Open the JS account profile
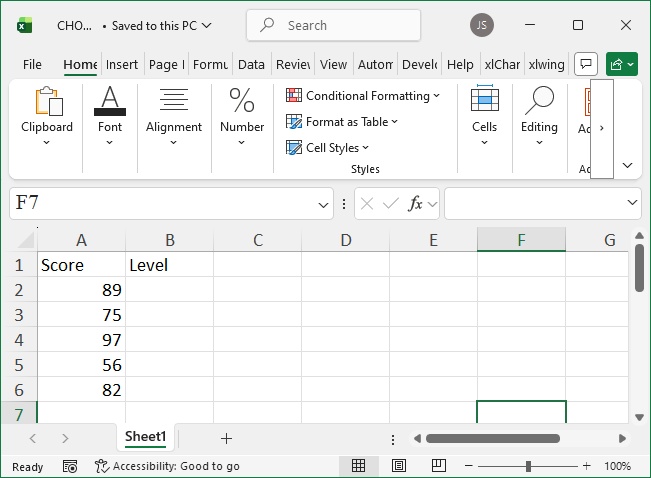This screenshot has height=478, width=651. [x=482, y=25]
